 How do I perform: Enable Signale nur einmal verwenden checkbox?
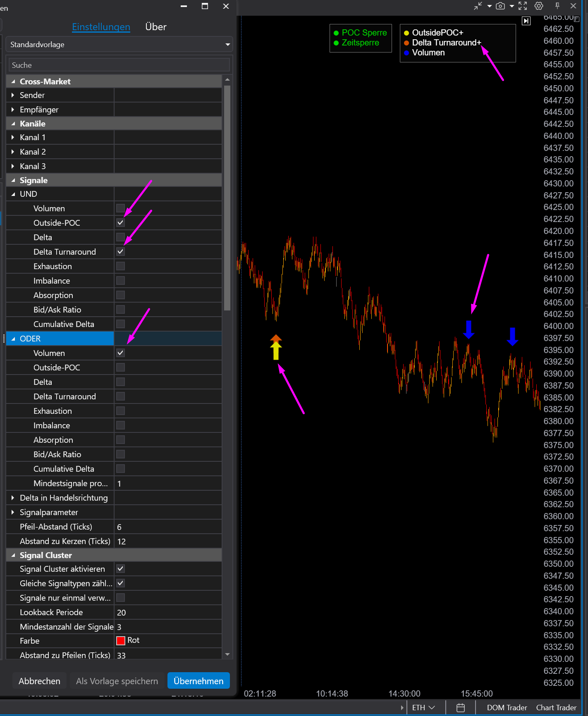coord(120,597)
